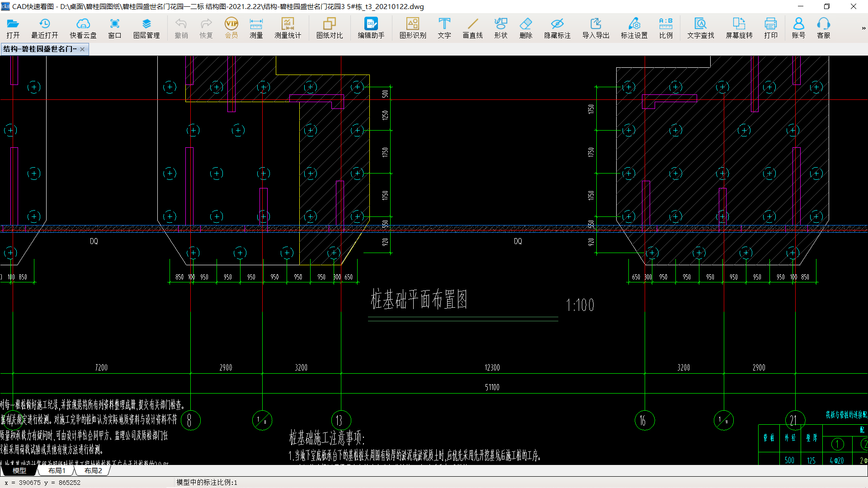Switch to 布局2 layout tab

[x=93, y=470]
